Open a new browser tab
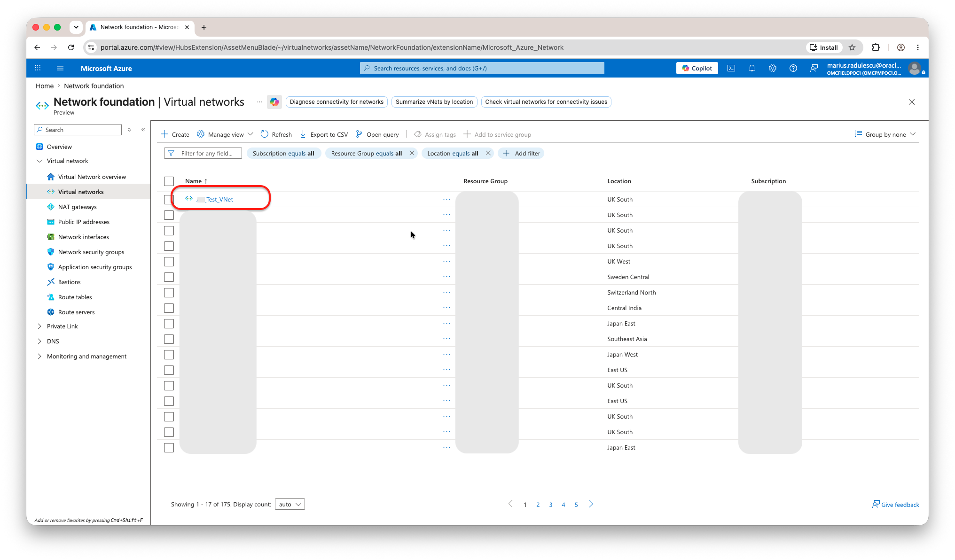This screenshot has width=955, height=560. [204, 27]
